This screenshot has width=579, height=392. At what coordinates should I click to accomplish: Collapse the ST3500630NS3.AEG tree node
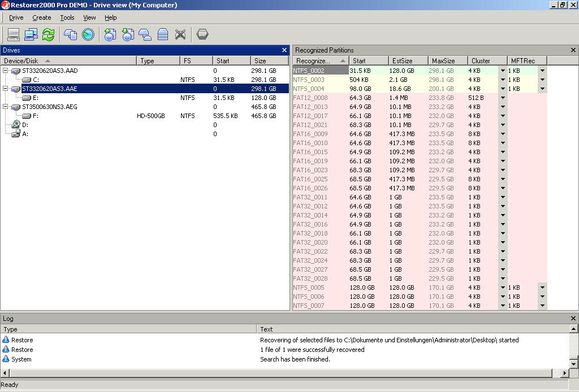[x=5, y=106]
